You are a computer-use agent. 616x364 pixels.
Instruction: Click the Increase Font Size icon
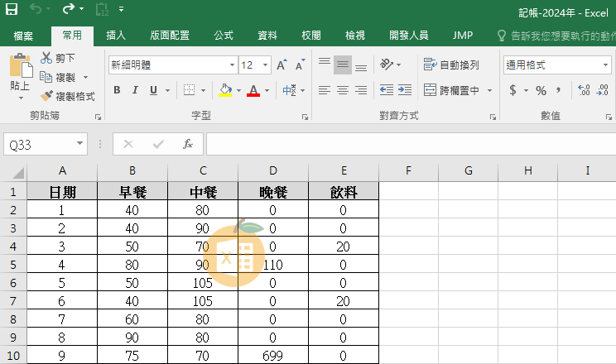282,65
